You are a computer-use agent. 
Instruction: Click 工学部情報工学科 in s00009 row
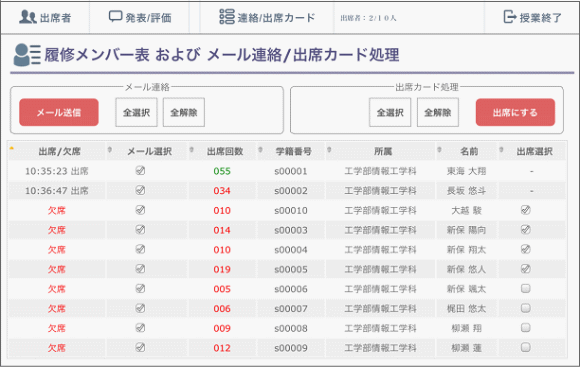pos(380,348)
